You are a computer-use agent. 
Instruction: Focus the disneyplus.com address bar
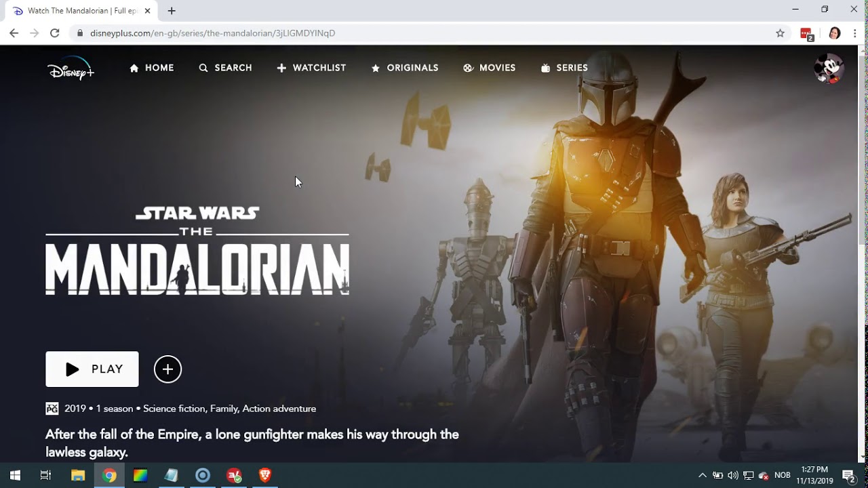431,33
